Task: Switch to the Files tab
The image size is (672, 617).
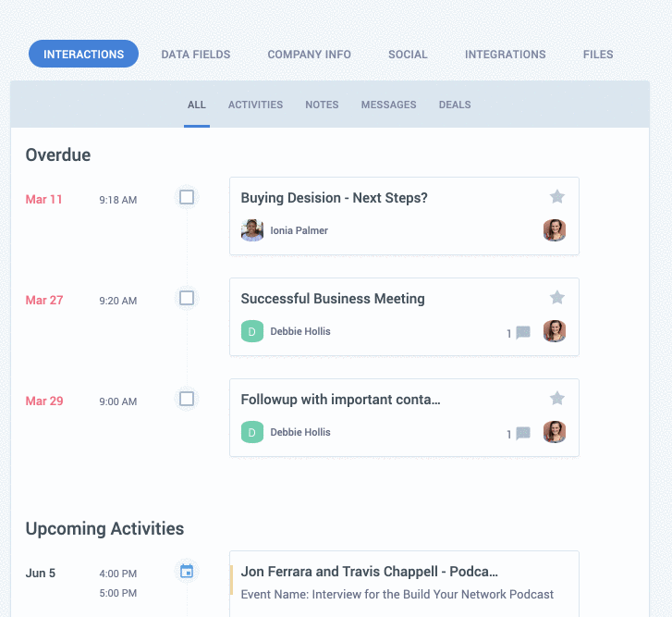Action: [598, 55]
